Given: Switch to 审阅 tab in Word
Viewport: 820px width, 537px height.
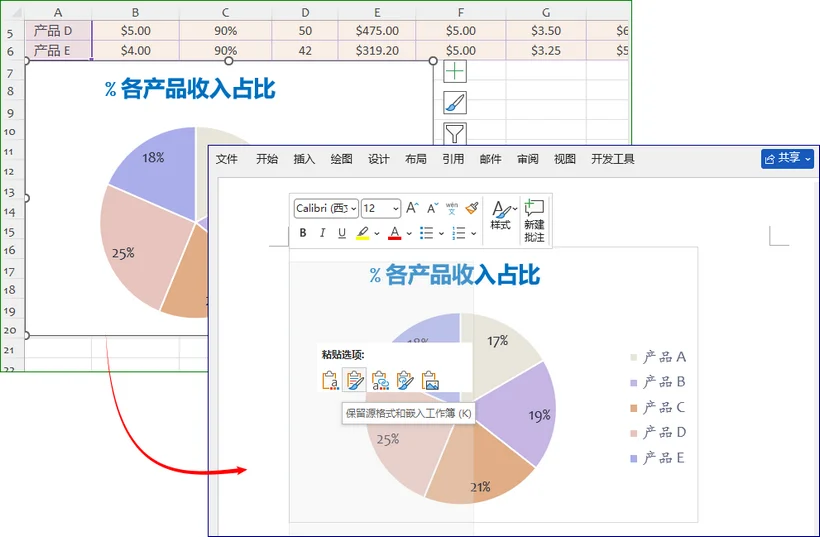Looking at the screenshot, I should (x=528, y=159).
